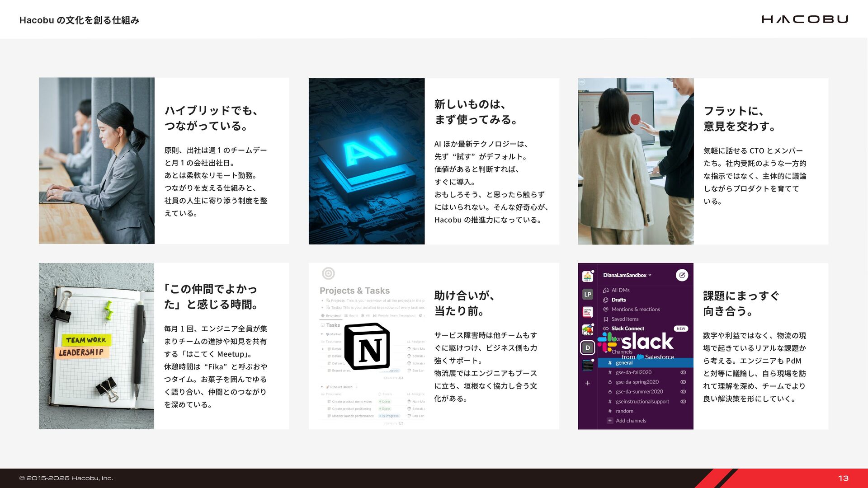Click the plus icon to add workspace
The height and width of the screenshot is (488, 868).
point(587,383)
